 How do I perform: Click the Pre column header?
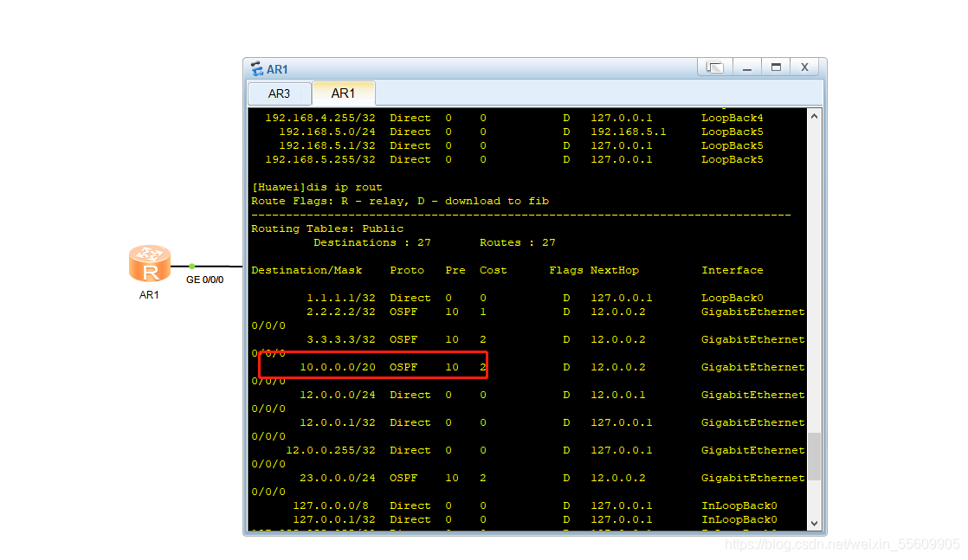455,270
